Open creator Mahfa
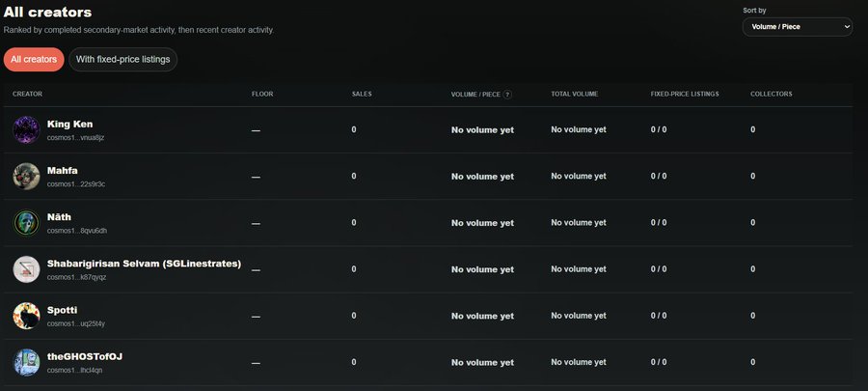The width and height of the screenshot is (868, 391). pyautogui.click(x=62, y=171)
